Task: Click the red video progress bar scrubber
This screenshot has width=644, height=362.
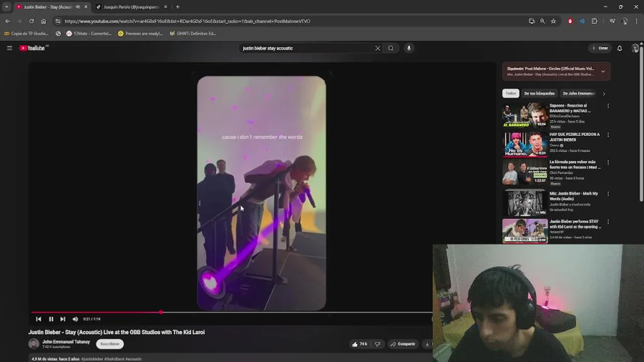Action: coord(161,312)
